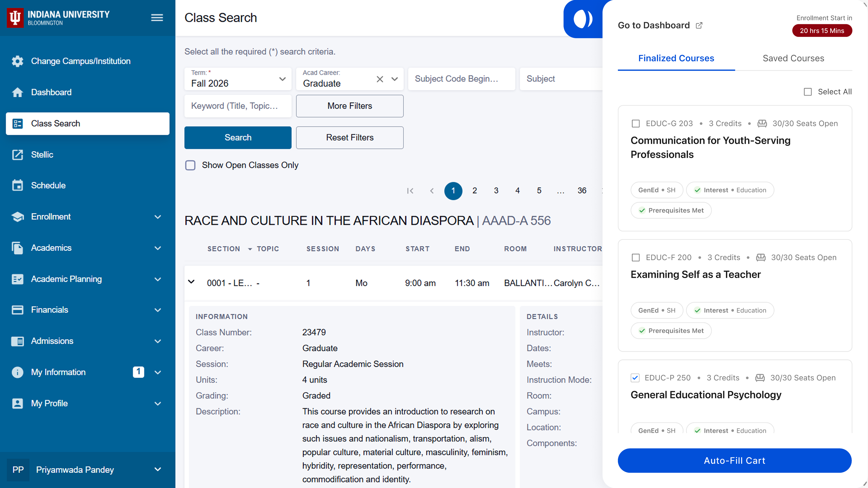The height and width of the screenshot is (488, 868).
Task: Click the seat icon for EDUC-G 203
Action: point(762,123)
